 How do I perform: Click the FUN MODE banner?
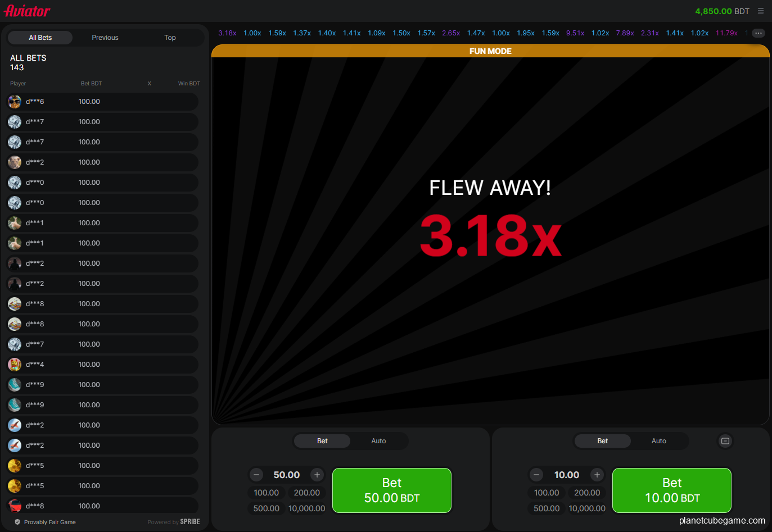coord(490,51)
